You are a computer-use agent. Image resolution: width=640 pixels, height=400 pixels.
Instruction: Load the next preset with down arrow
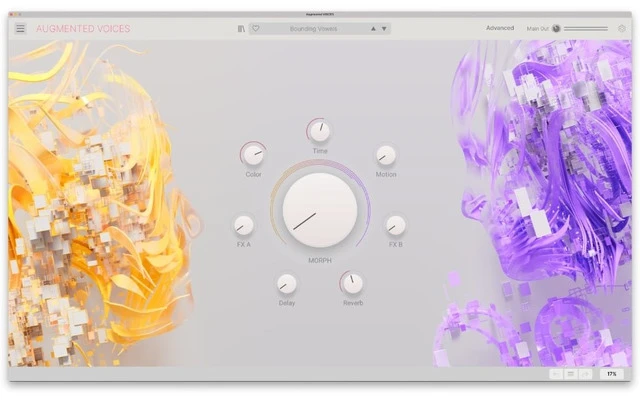coord(384,29)
